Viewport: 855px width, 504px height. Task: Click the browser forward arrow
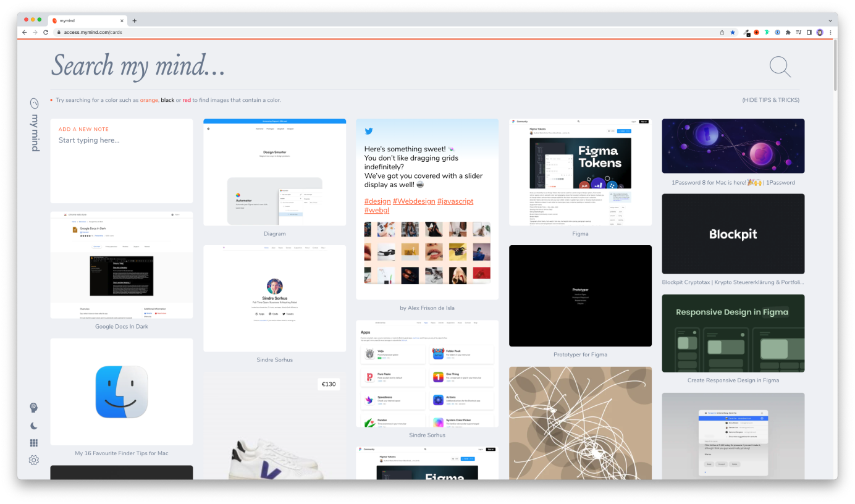point(35,32)
